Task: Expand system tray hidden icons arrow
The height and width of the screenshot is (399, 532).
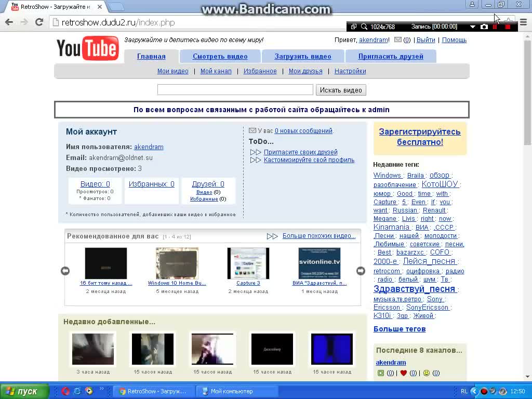Action: pos(474,391)
